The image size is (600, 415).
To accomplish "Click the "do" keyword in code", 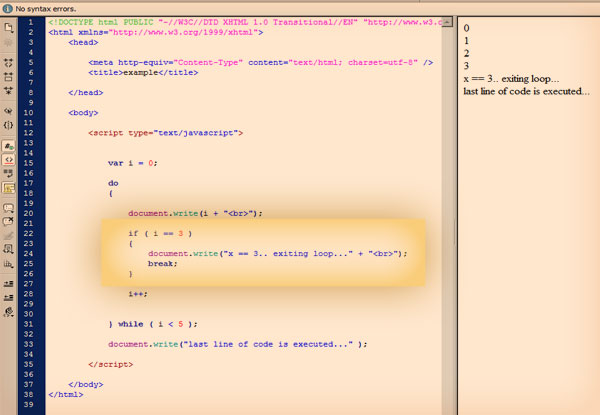I will 113,183.
